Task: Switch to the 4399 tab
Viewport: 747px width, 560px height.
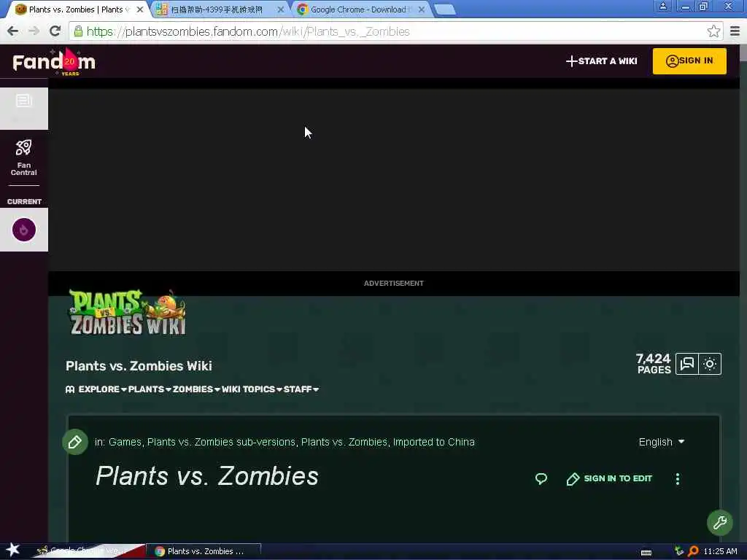Action: (x=217, y=9)
